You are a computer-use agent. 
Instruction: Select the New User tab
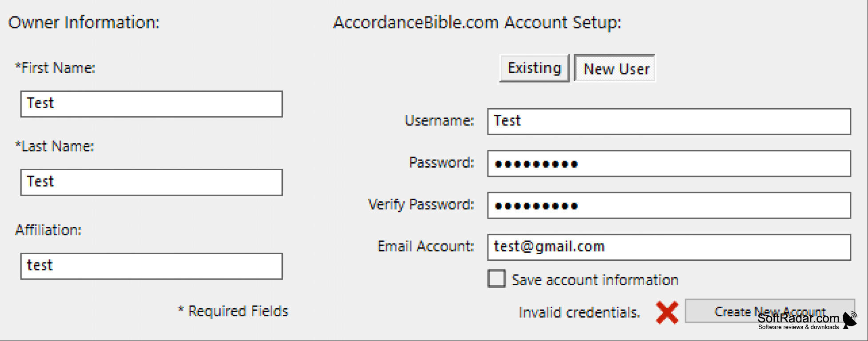[x=615, y=68]
